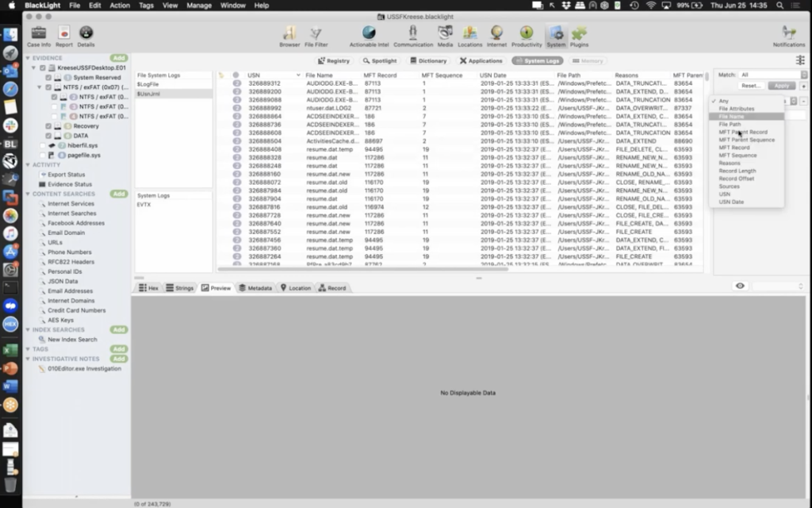
Task: Click the table's horizontal scrollbar
Action: coord(363,269)
